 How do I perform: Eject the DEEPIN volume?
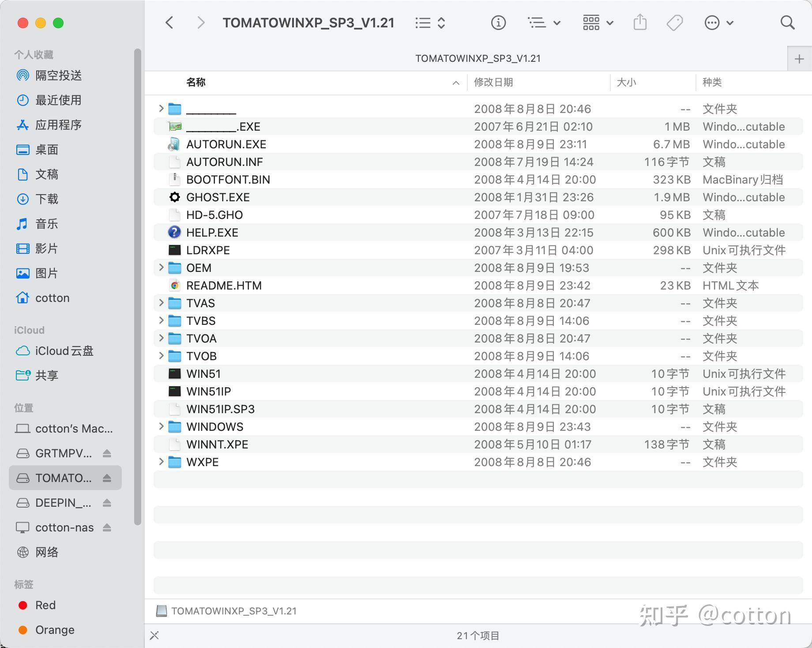tap(107, 503)
